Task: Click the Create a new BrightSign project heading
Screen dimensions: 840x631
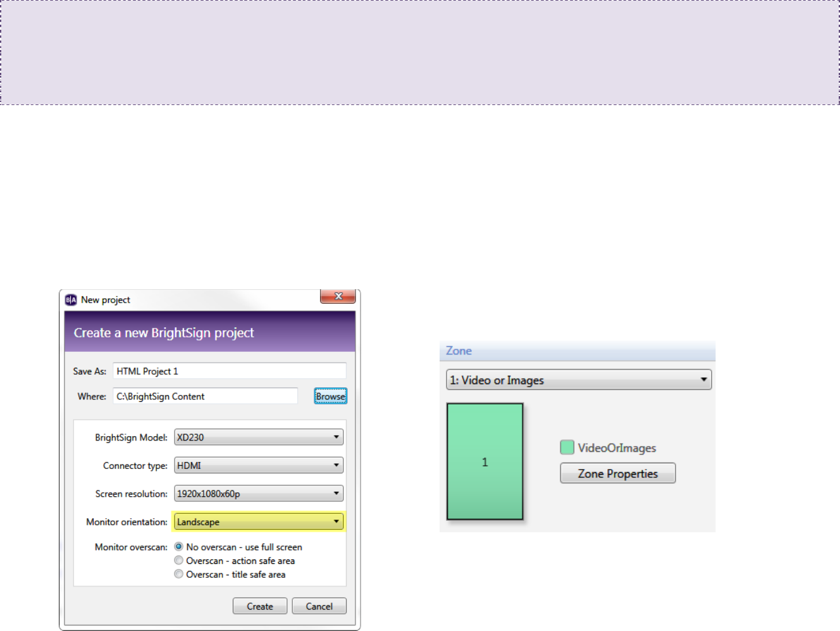Action: pos(164,333)
